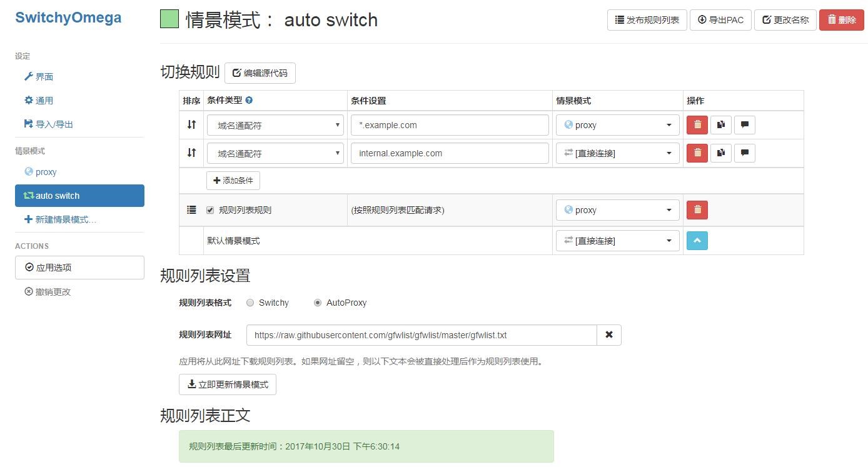This screenshot has height=467, width=868.
Task: Click the 导出PAC button
Action: (x=720, y=20)
